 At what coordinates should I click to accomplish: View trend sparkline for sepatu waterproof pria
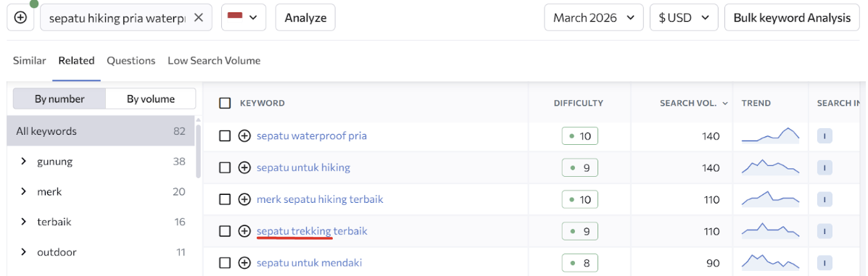coord(771,135)
